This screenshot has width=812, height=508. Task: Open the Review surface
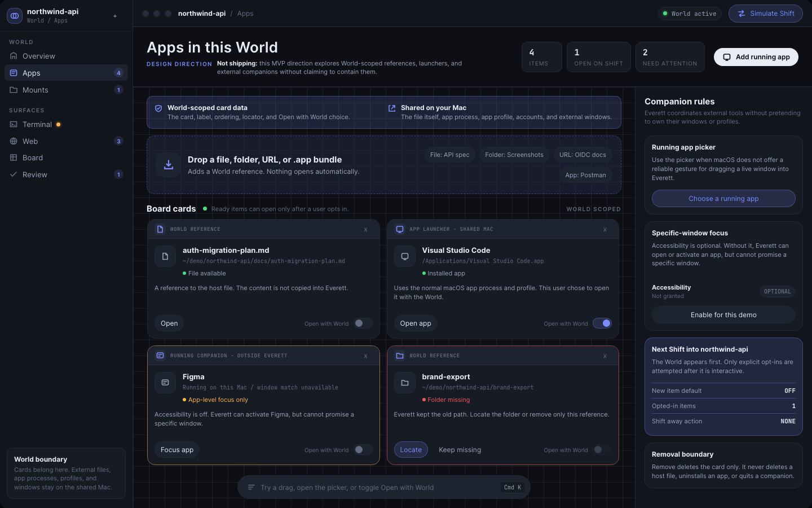[x=66, y=174]
